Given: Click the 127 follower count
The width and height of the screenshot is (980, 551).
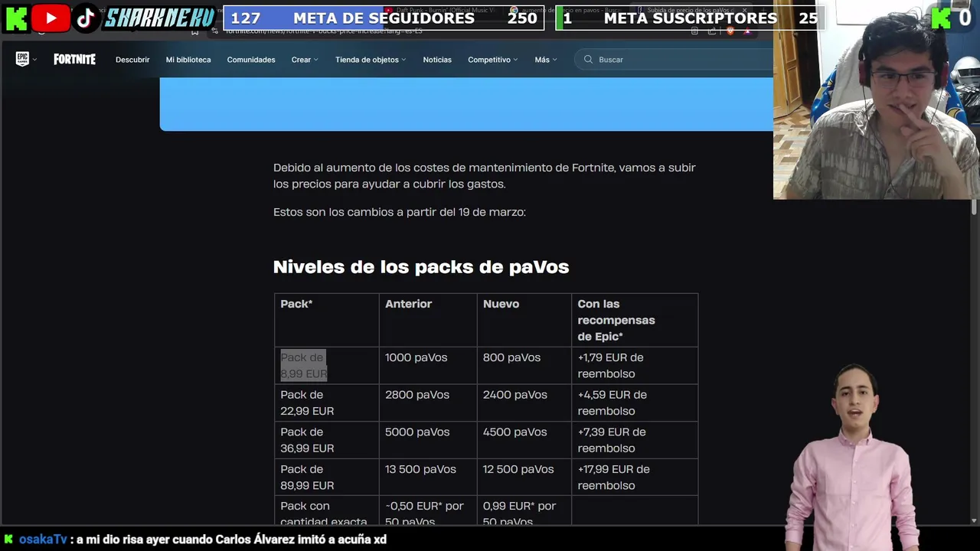Looking at the screenshot, I should coord(246,18).
